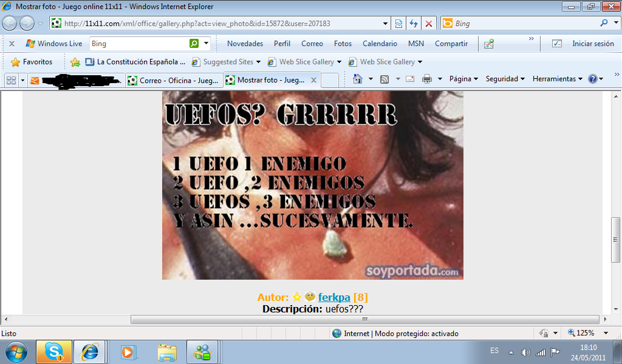This screenshot has height=364, width=622.
Task: Open Quick Tabs grid icon
Action: pyautogui.click(x=11, y=80)
